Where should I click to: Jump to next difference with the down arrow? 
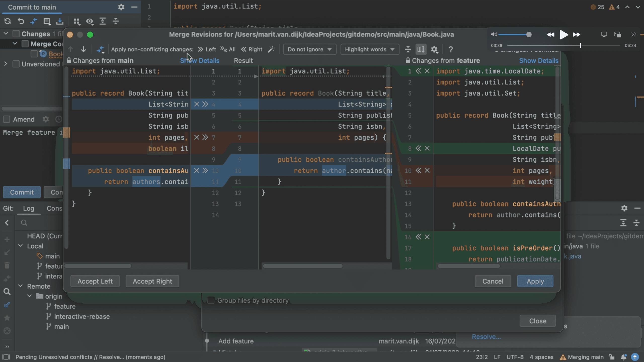[83, 49]
